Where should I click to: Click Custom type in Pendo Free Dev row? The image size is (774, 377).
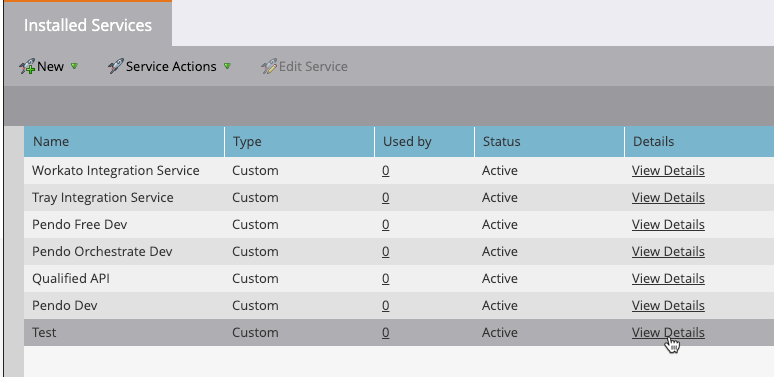[255, 225]
